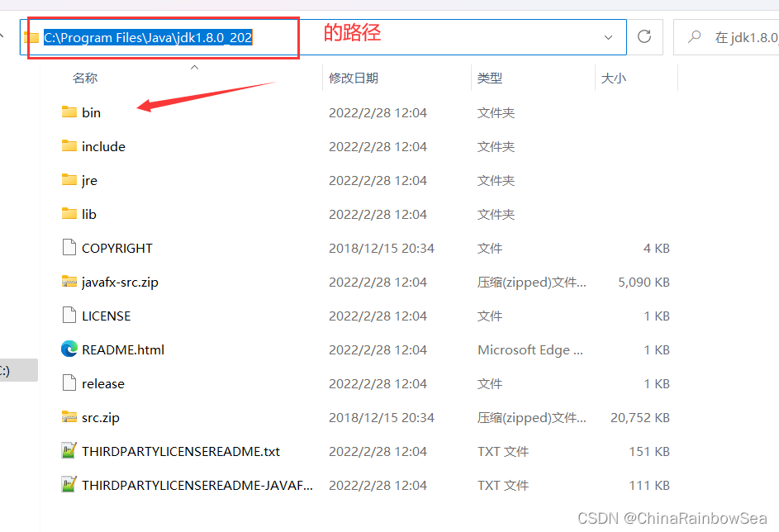Viewport: 779px width, 532px height.
Task: Click the src.zip archive icon
Action: 69,416
